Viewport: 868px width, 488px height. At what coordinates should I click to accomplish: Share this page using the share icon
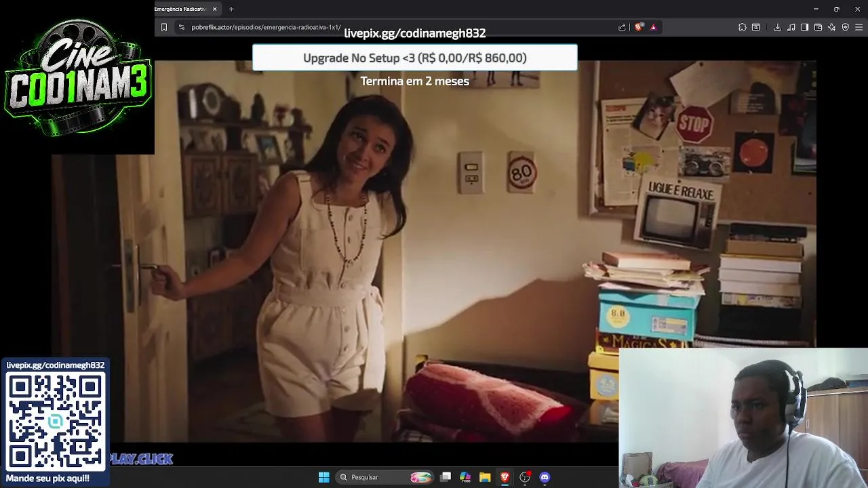coord(622,27)
